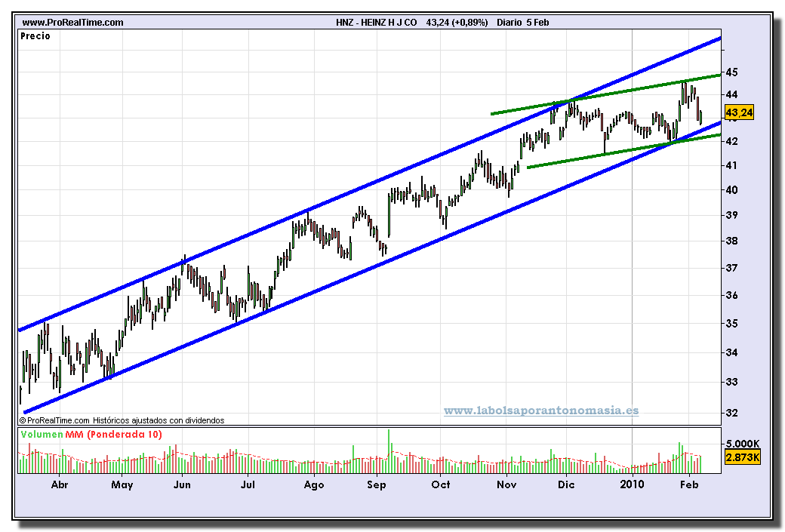Click the 32 price axis label
The image size is (785, 532).
[732, 414]
